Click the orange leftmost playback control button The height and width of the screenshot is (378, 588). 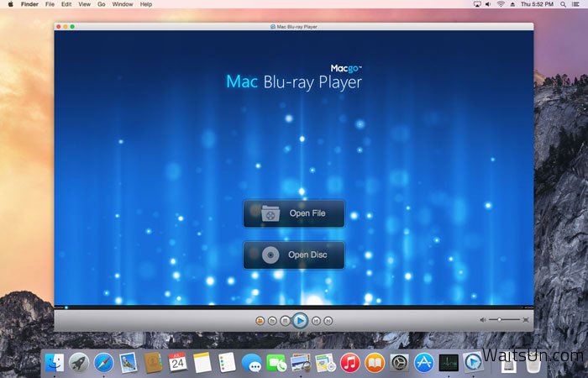click(x=260, y=320)
